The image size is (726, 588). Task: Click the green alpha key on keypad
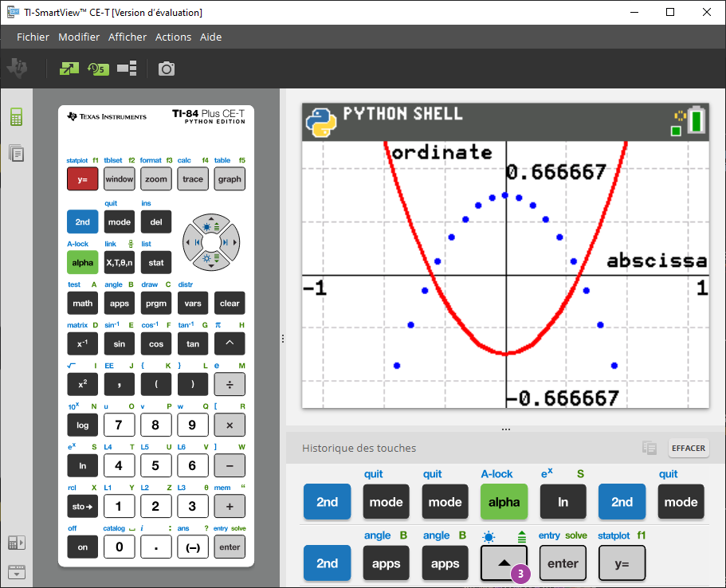click(x=82, y=262)
